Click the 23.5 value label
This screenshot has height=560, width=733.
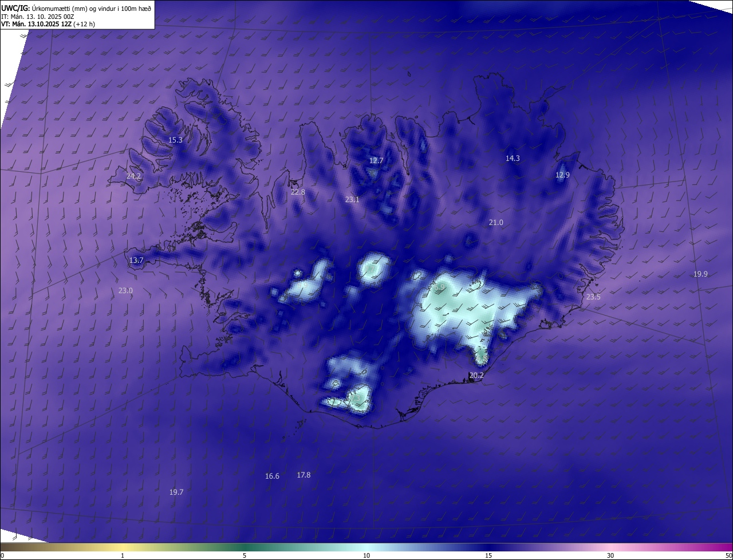[593, 297]
